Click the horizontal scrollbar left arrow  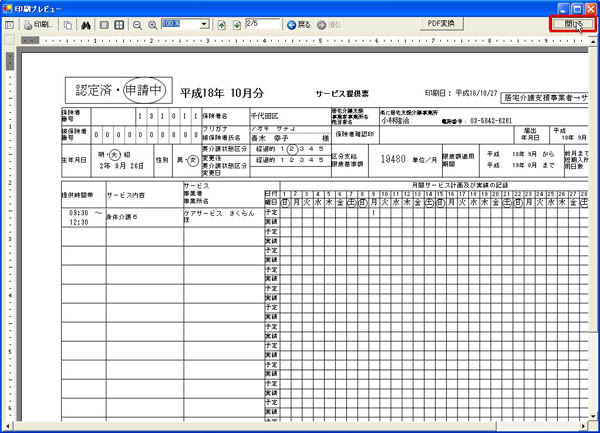click(x=8, y=426)
